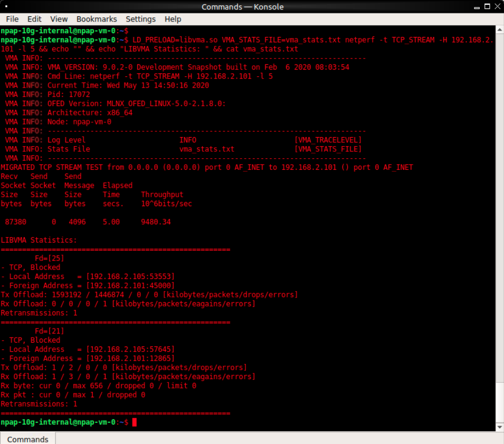Click the 'LIBVMA Statistics:' output line
504x444 pixels.
39,240
